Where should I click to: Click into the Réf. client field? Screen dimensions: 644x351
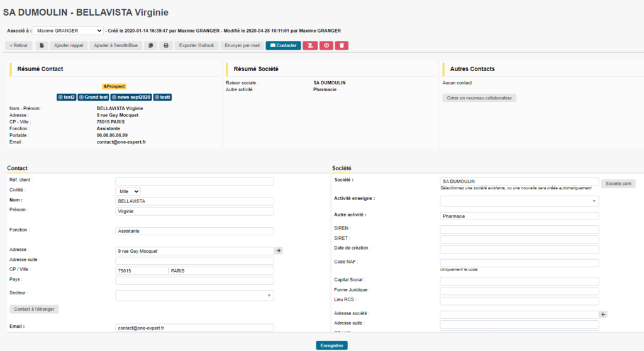click(x=194, y=181)
